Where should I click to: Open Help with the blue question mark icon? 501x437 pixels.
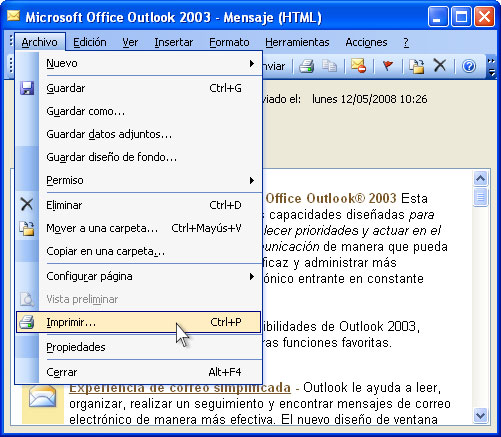coord(469,66)
